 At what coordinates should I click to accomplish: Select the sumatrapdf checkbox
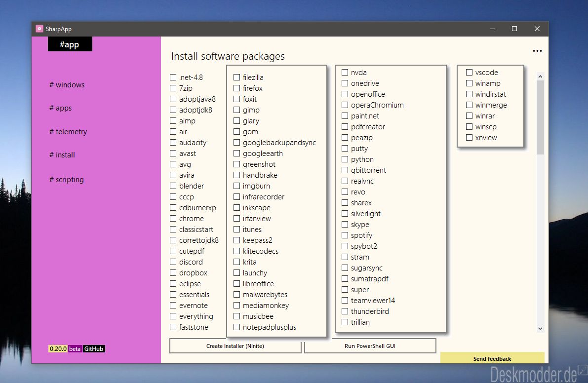coord(345,279)
